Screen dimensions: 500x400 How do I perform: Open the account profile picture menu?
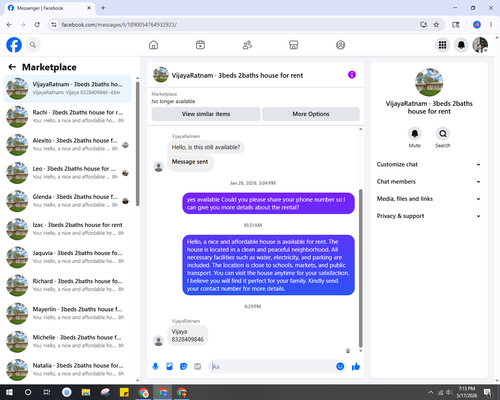point(480,45)
